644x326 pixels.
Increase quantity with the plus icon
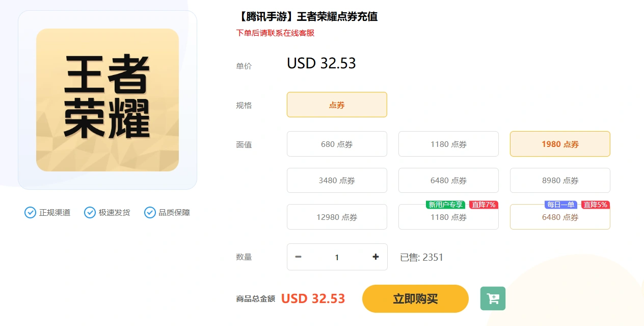[x=375, y=257]
